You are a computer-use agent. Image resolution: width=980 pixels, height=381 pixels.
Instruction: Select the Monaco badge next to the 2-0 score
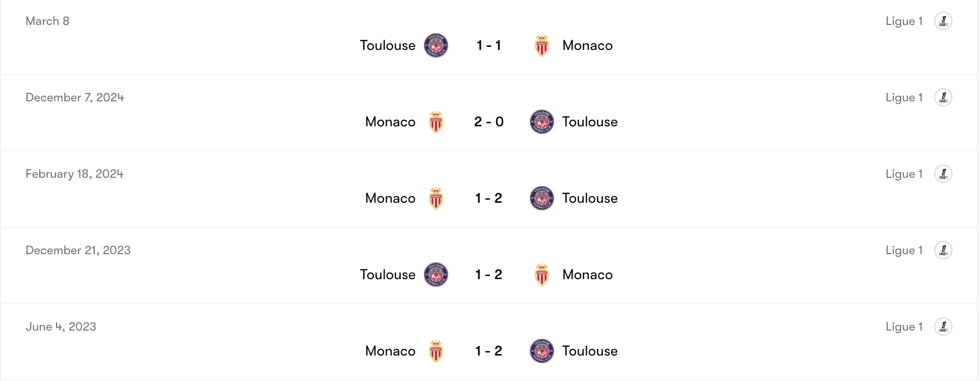[x=435, y=122]
